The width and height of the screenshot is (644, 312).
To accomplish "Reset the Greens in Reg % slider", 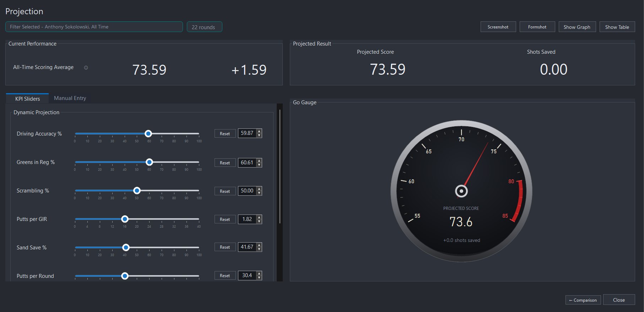I will (x=225, y=163).
